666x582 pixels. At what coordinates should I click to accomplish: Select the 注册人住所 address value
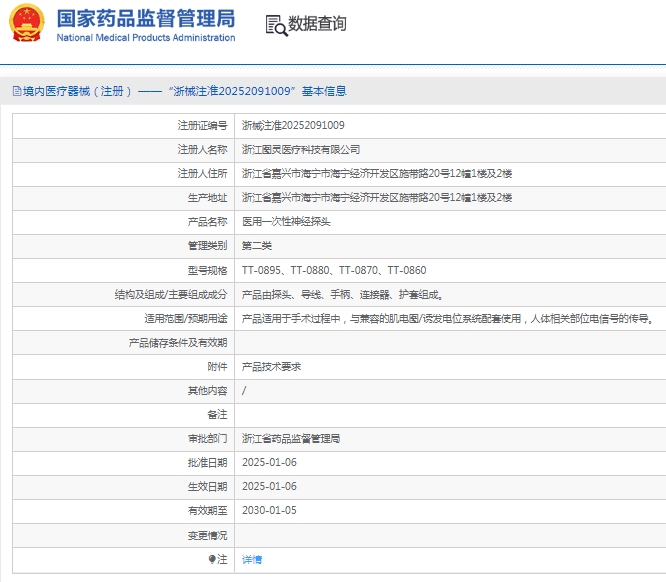(377, 173)
